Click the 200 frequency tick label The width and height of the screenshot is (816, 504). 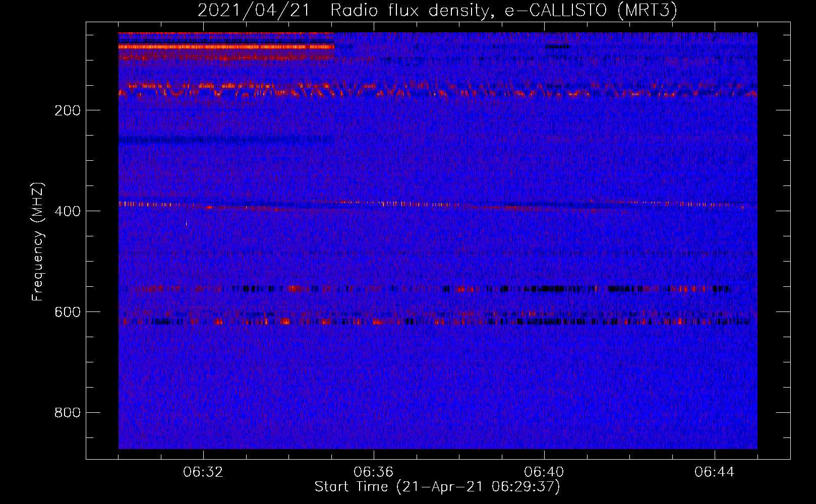(68, 110)
